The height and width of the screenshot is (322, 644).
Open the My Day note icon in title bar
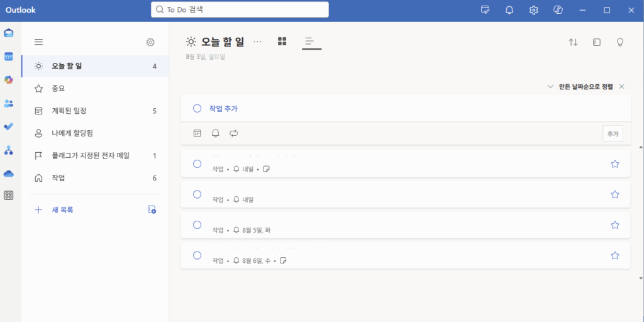[485, 10]
